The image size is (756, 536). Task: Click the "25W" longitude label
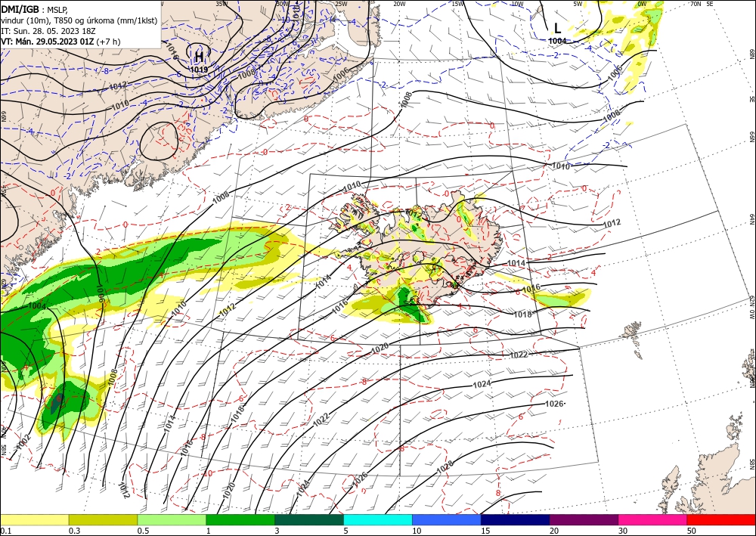pyautogui.click(x=340, y=4)
